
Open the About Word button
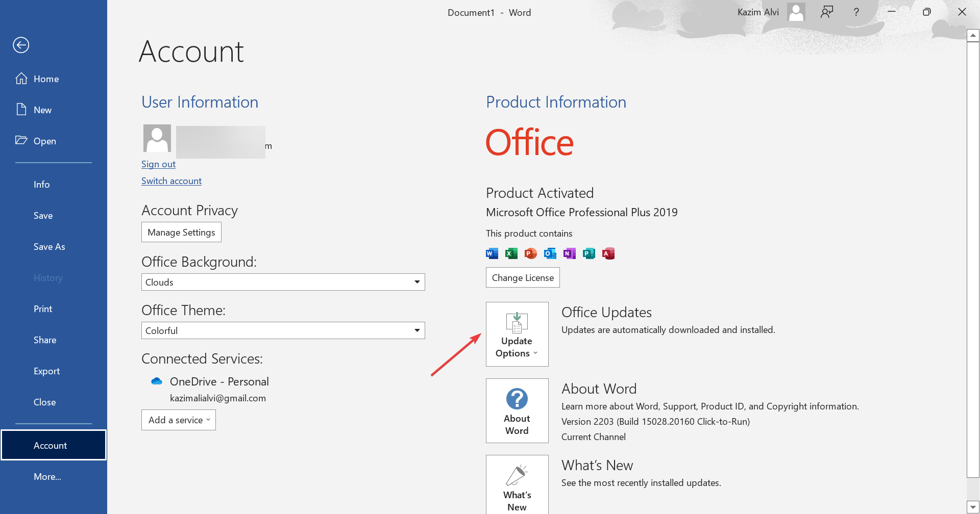tap(517, 410)
